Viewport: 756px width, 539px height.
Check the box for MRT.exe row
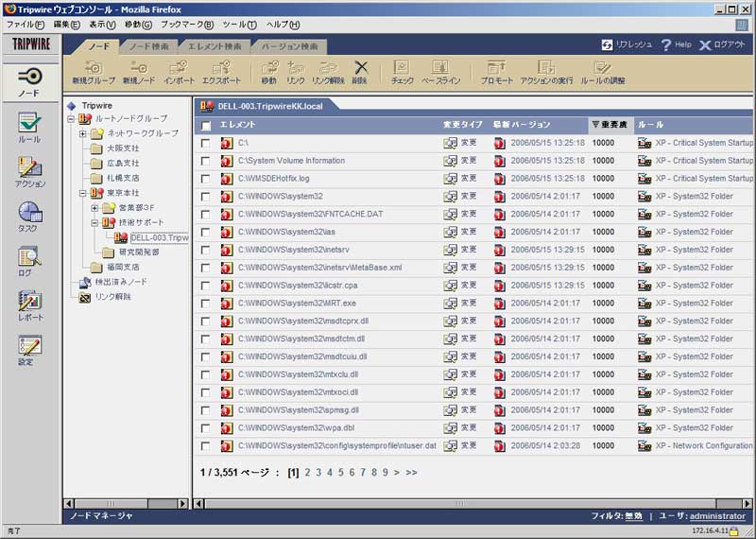206,304
